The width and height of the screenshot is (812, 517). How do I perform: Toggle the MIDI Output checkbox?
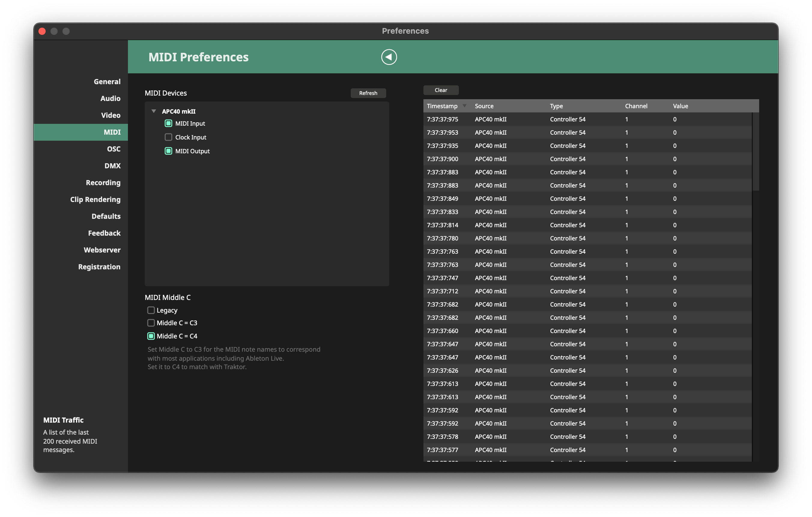coord(168,151)
